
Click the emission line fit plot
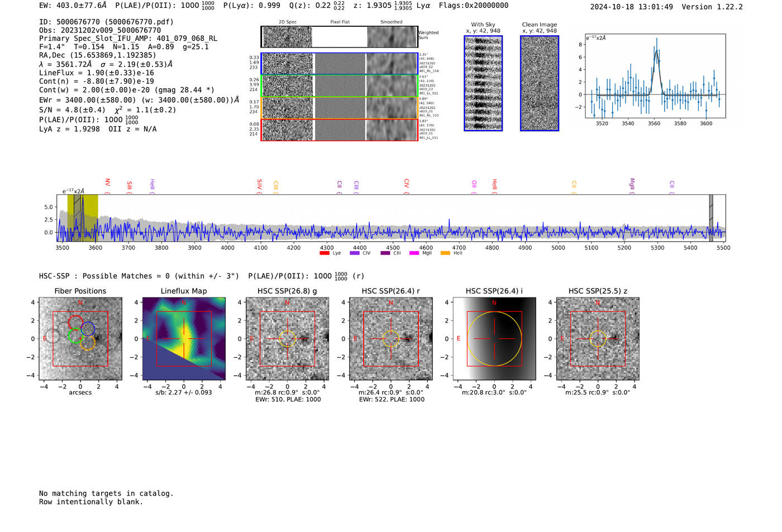pyautogui.click(x=655, y=76)
